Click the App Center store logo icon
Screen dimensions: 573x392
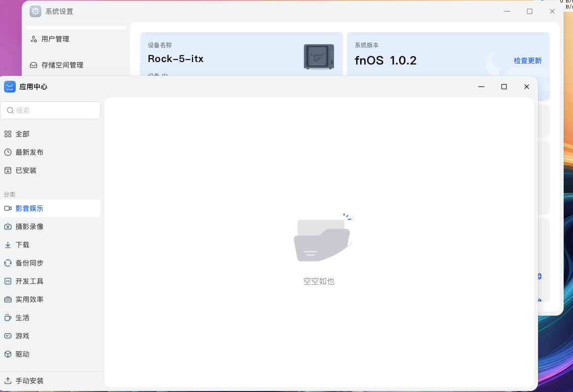(10, 87)
